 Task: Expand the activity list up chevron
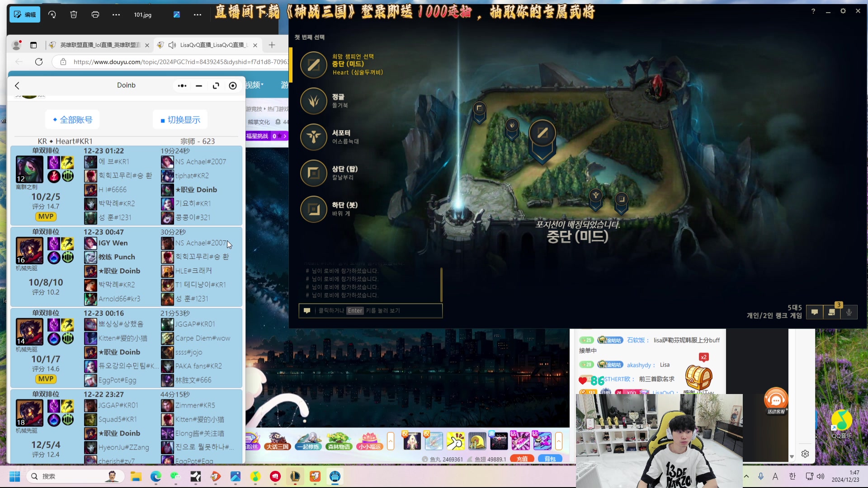(391, 441)
